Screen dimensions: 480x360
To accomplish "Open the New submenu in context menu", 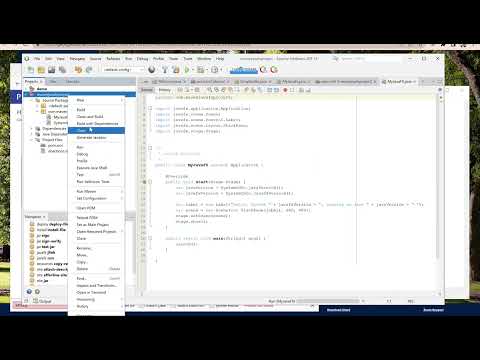I will click(x=96, y=100).
